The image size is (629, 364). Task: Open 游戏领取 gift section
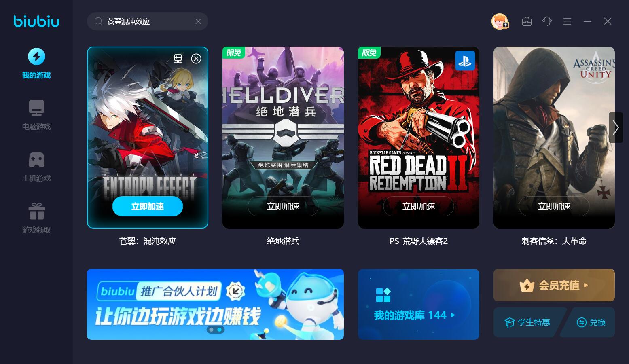36,218
